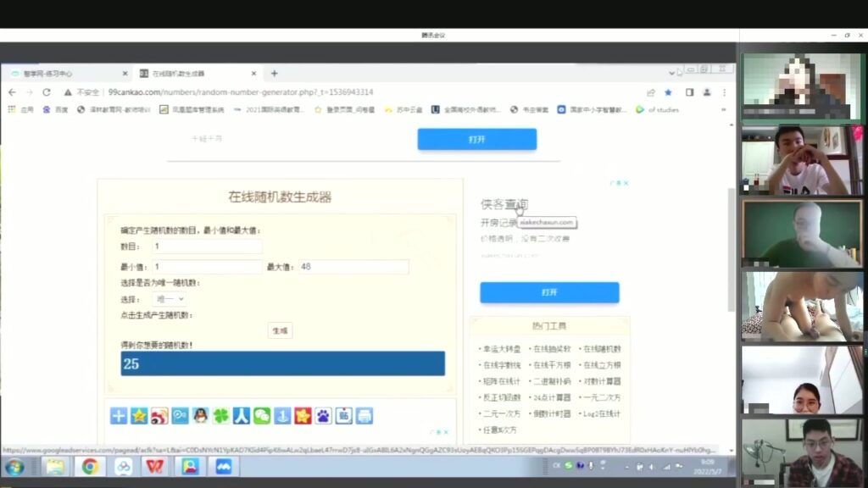868x488 pixels.
Task: Expand Chrome tab search chevron
Action: pyautogui.click(x=672, y=73)
